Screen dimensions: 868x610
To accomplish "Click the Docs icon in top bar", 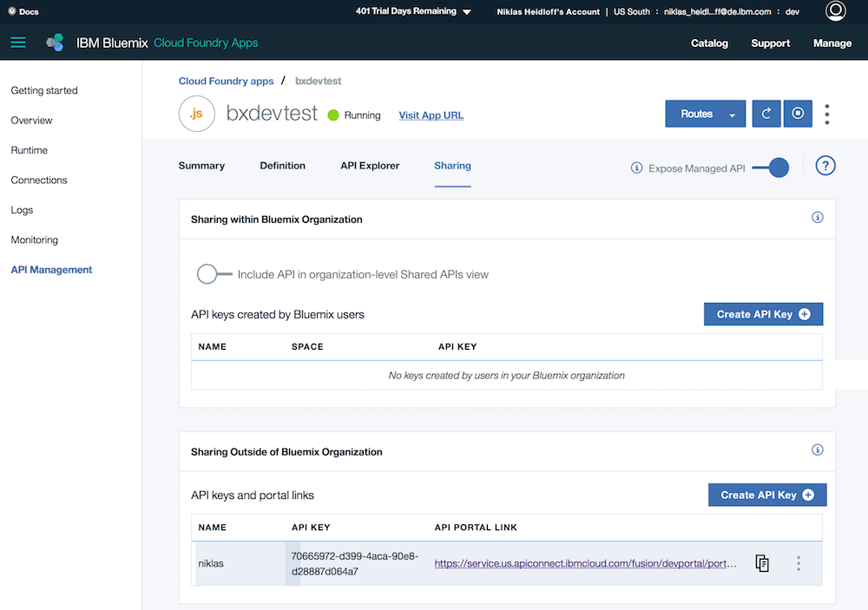I will click(x=11, y=11).
